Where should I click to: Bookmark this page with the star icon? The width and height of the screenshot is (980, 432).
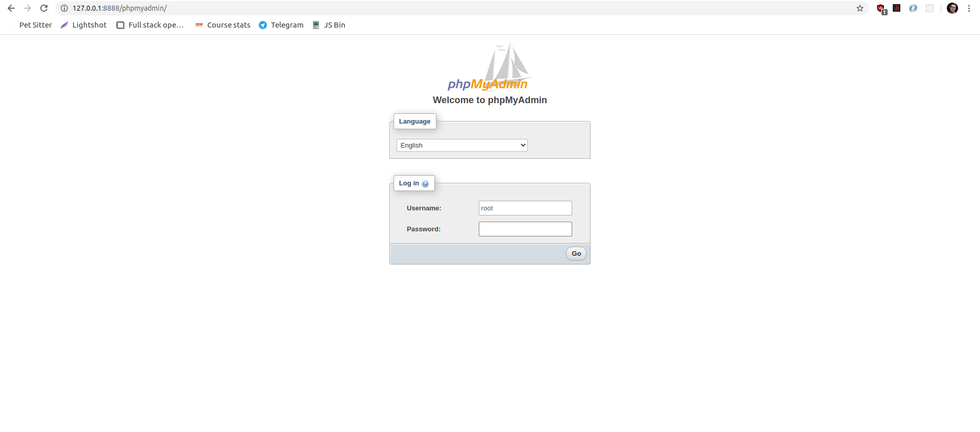(860, 8)
